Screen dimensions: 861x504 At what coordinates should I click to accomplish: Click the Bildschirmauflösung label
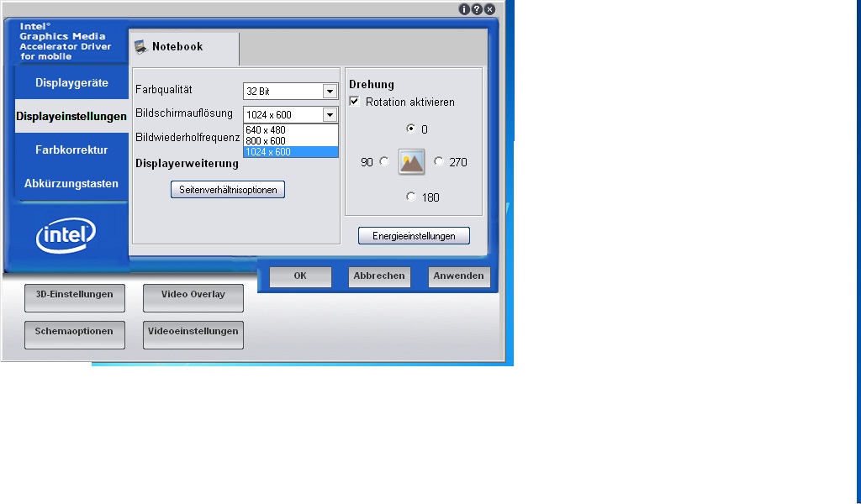tap(184, 113)
